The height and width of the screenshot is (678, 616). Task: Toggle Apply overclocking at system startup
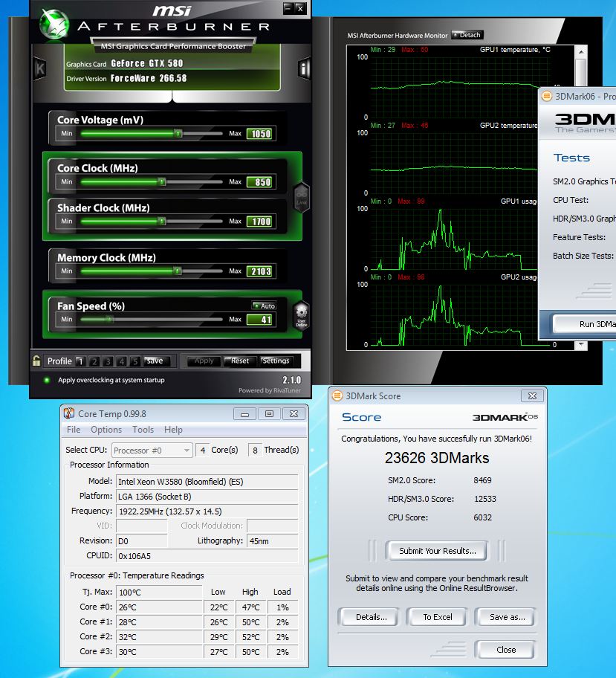coord(47,380)
